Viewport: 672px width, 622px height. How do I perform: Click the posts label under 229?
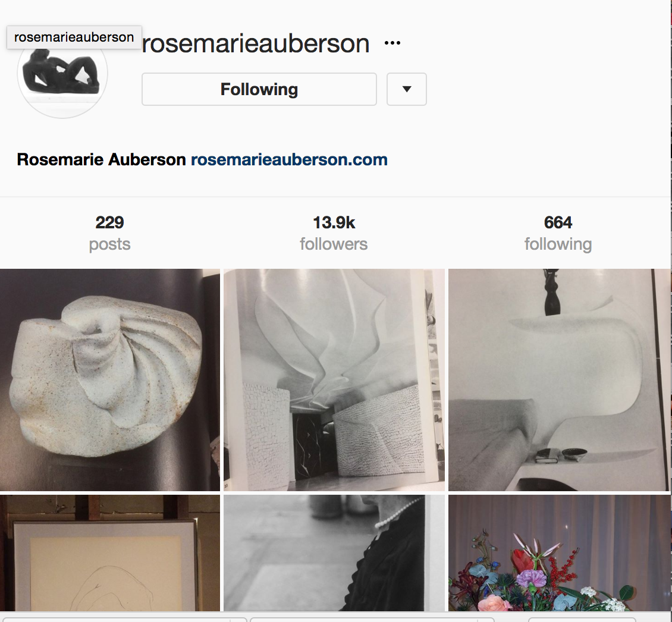109,244
